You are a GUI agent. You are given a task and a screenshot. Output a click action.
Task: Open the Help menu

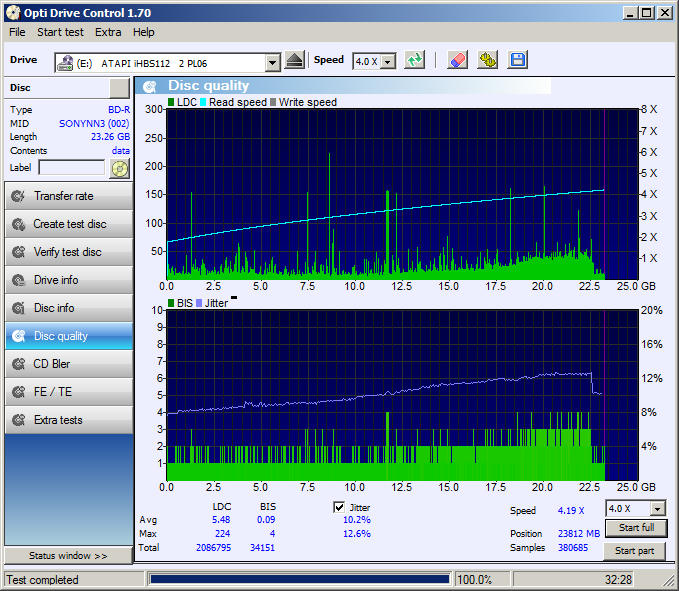(x=143, y=32)
